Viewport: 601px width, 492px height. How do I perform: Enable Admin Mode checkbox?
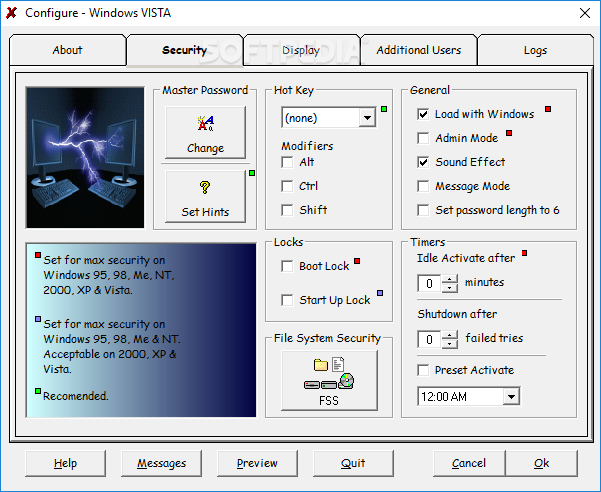(423, 138)
